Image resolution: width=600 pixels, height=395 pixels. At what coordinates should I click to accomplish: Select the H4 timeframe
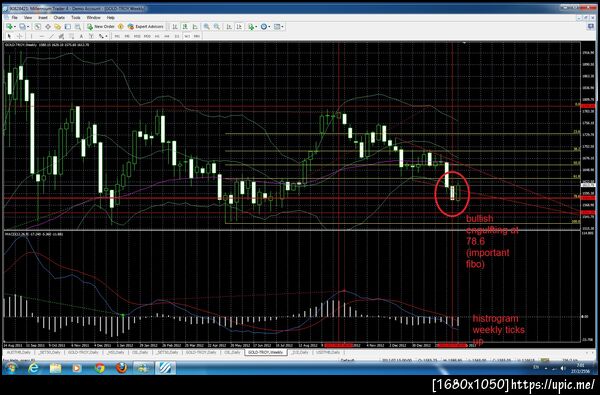point(167,36)
